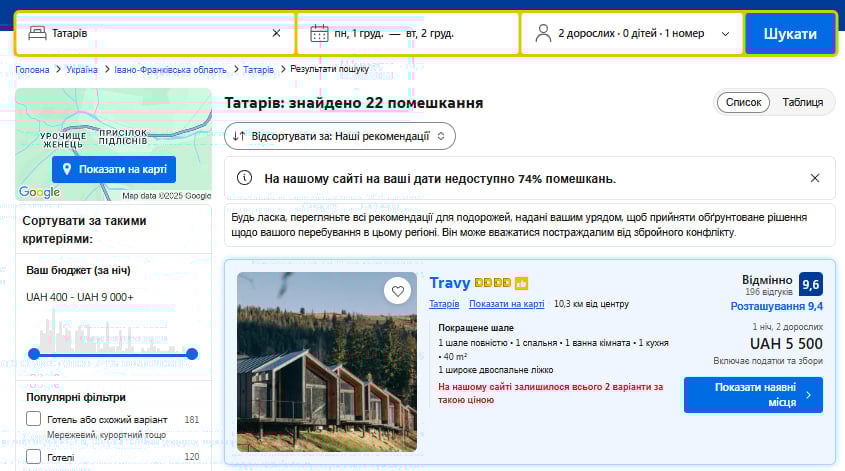Click the sort arrows icon
The image size is (845, 471).
click(x=239, y=136)
